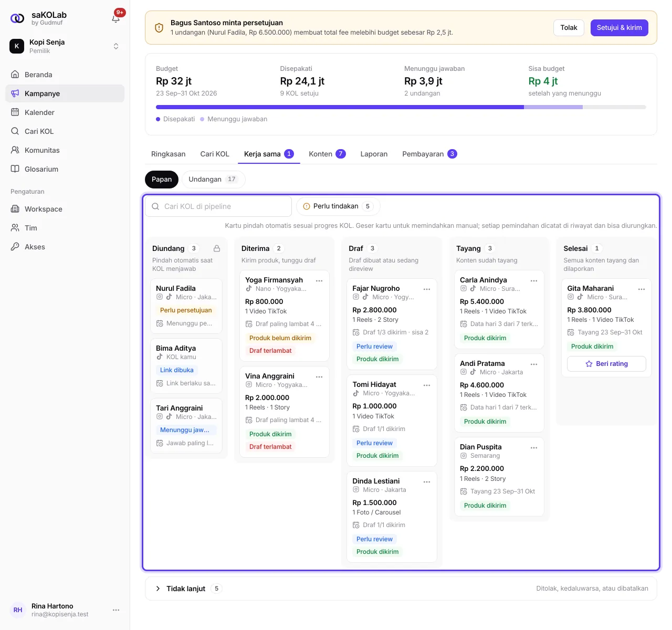Click Setujui & kirim button
672x630 pixels.
(x=619, y=28)
